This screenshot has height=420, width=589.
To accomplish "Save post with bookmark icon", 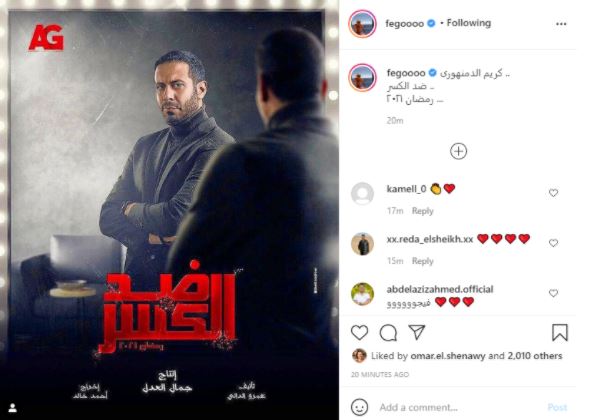I will 560,332.
